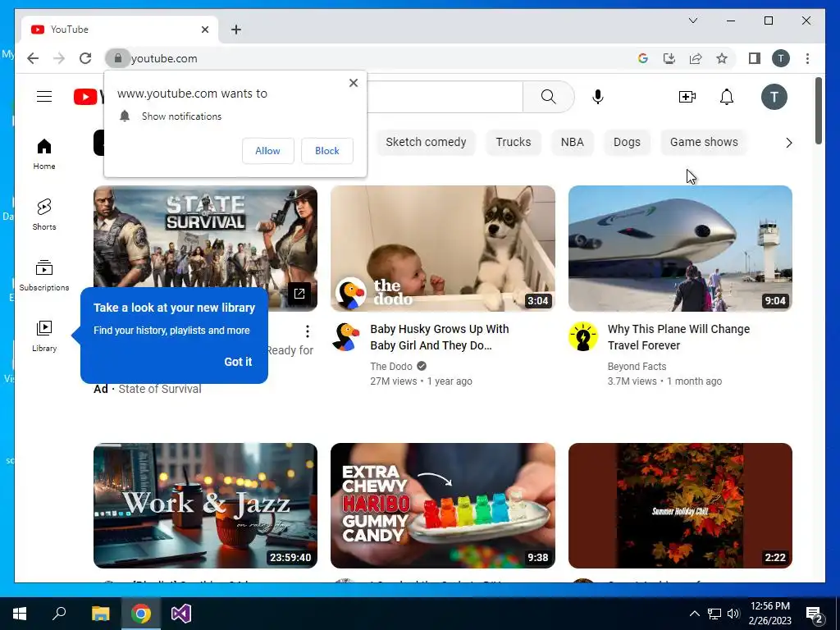Click the browser back arrow
This screenshot has height=630, width=840.
[33, 58]
